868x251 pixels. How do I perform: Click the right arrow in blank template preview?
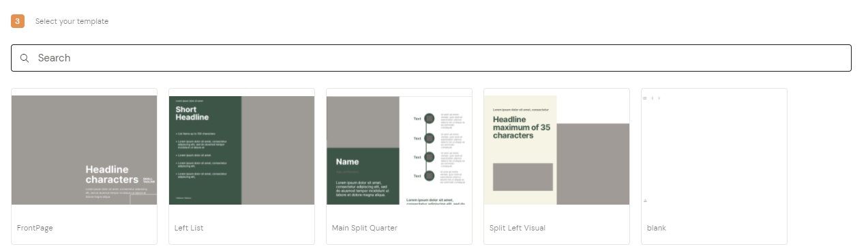pyautogui.click(x=659, y=98)
